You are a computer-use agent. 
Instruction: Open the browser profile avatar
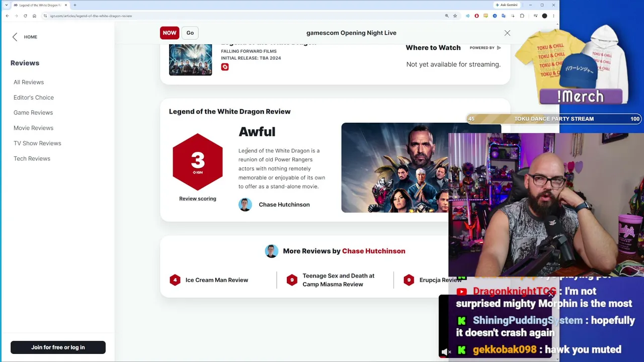[x=544, y=16]
